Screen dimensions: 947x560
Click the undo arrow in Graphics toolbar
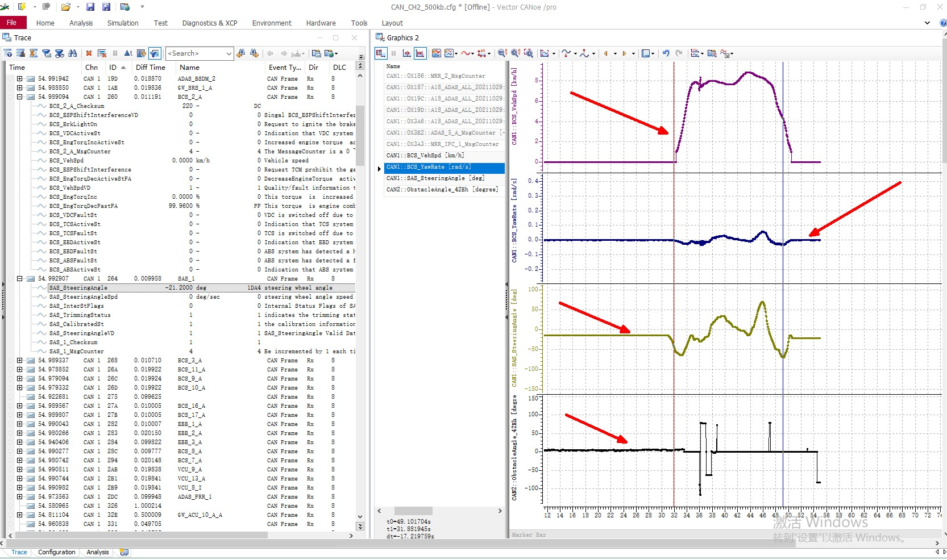[x=666, y=53]
